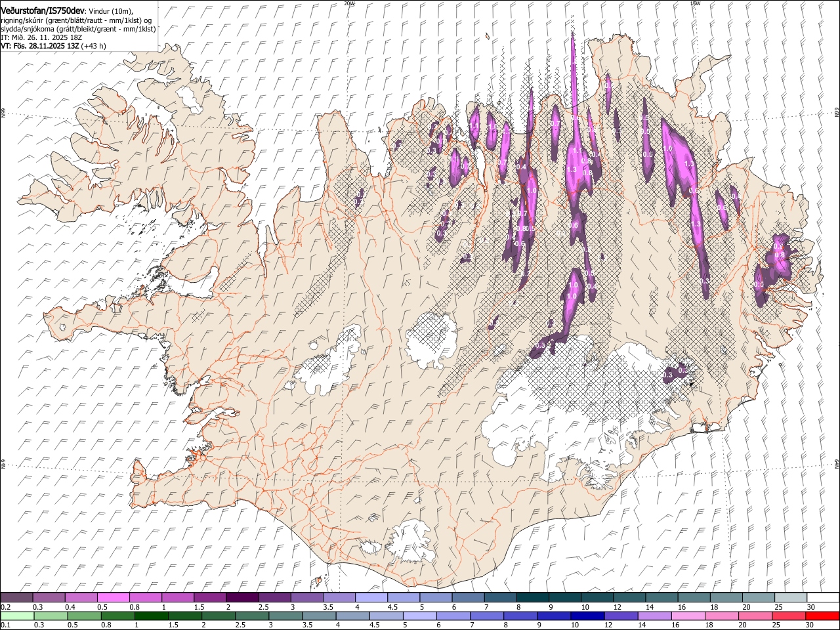Pick the upper snow scale swatch starting at 0.2

click(16, 597)
